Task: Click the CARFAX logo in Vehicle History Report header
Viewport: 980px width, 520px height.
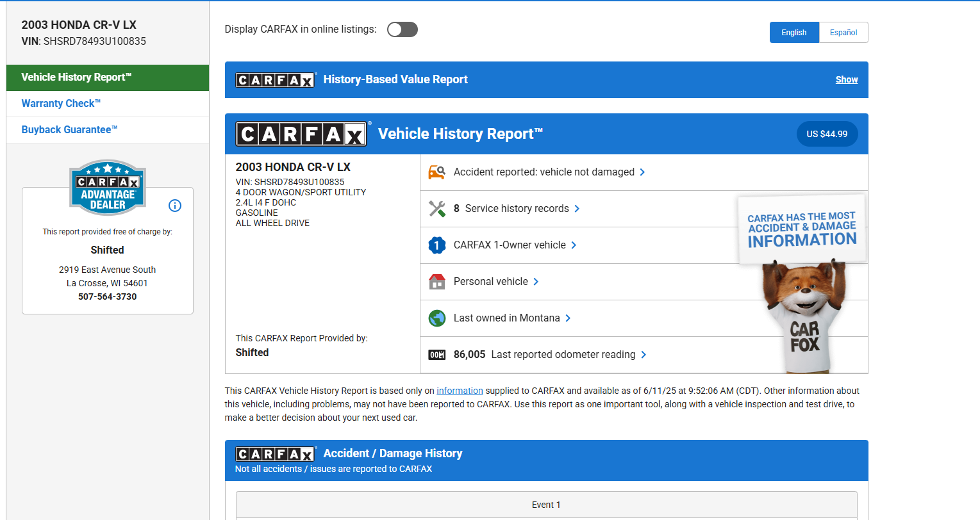Action: [301, 134]
